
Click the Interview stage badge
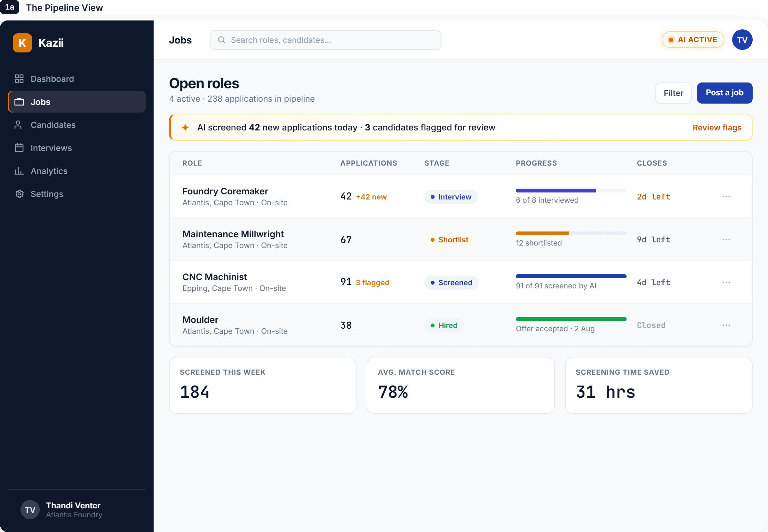click(x=451, y=197)
